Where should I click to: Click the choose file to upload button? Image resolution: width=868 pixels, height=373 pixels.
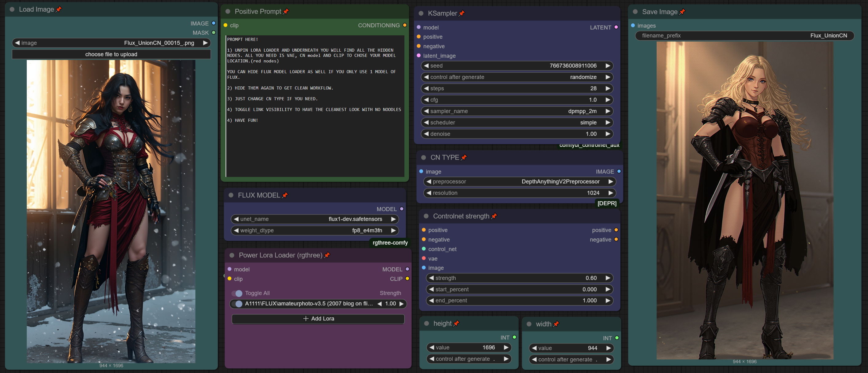(111, 54)
